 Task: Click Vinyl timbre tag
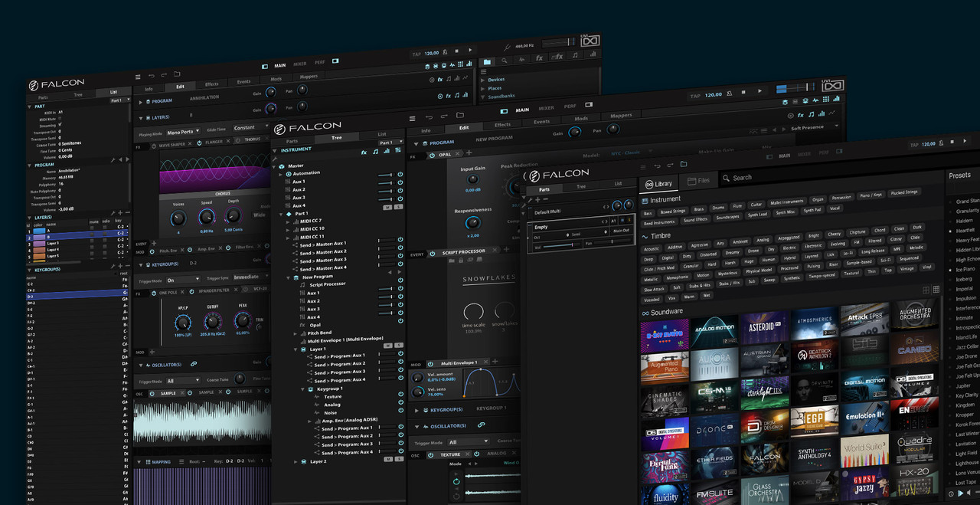(926, 267)
